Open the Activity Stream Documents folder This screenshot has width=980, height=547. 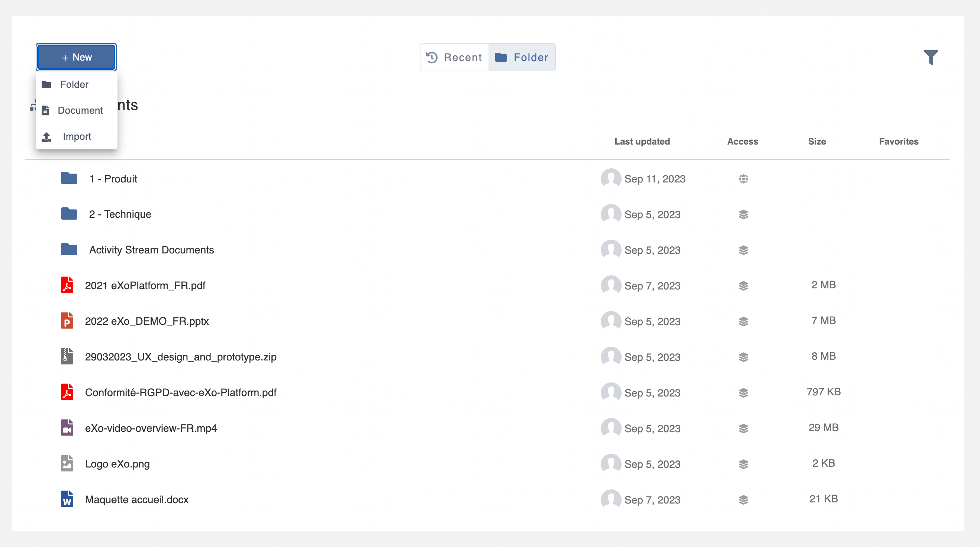pos(151,250)
